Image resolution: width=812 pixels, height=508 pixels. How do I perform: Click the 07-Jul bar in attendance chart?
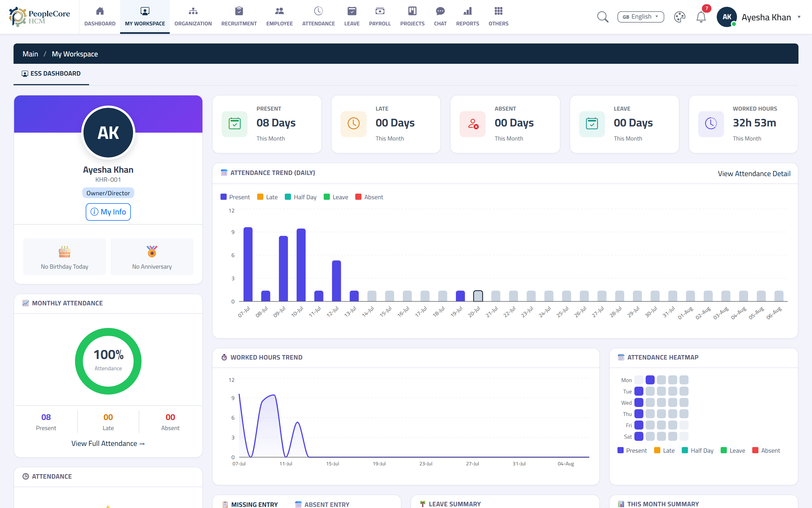tap(248, 264)
